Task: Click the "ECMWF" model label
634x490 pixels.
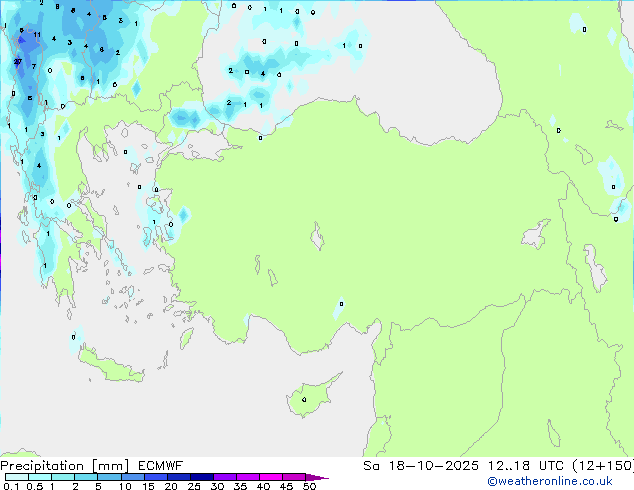Action: 161,466
